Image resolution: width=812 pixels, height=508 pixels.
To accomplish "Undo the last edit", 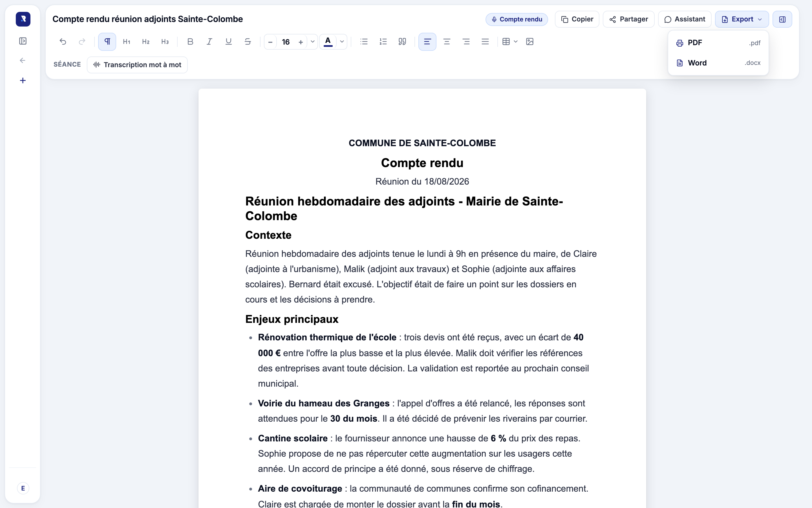I will click(63, 42).
